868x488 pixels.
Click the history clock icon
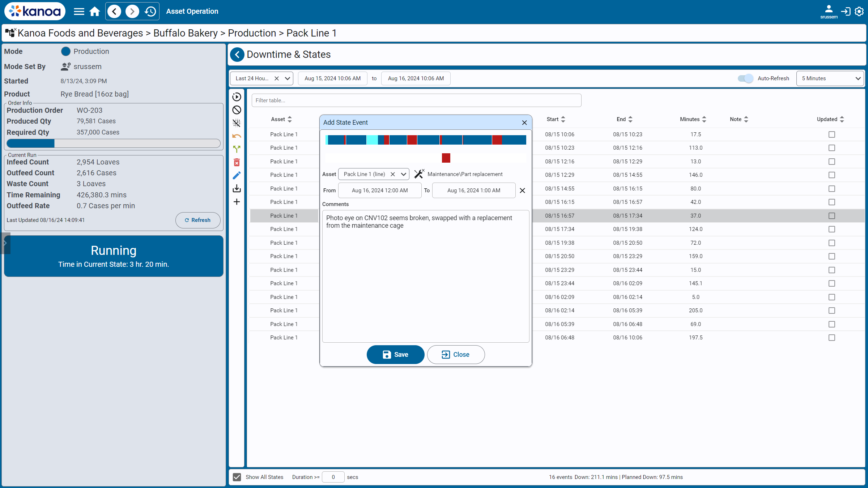click(150, 12)
